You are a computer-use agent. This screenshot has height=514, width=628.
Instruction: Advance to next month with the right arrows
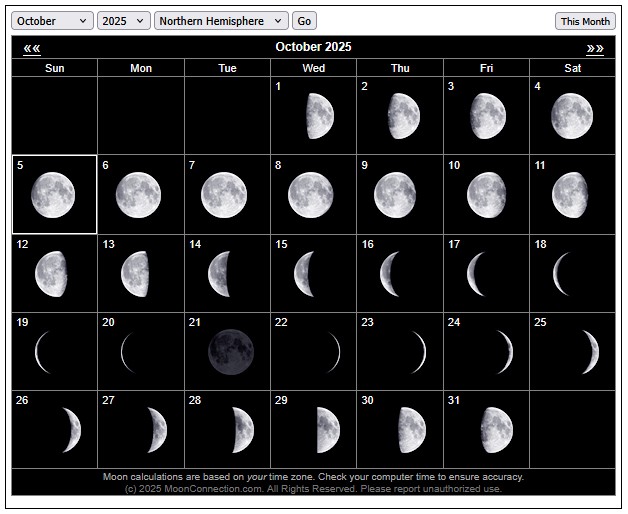595,48
